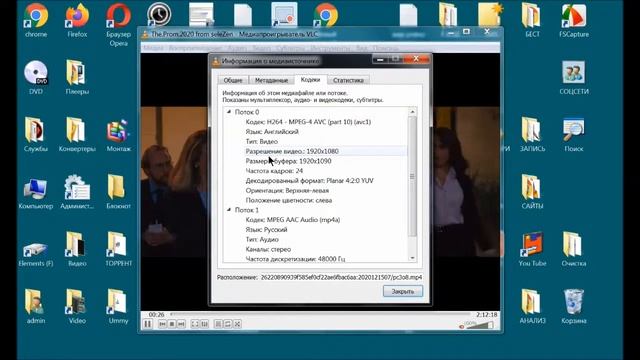
Task: Collapse the Поток 0 tree node
Action: click(229, 111)
